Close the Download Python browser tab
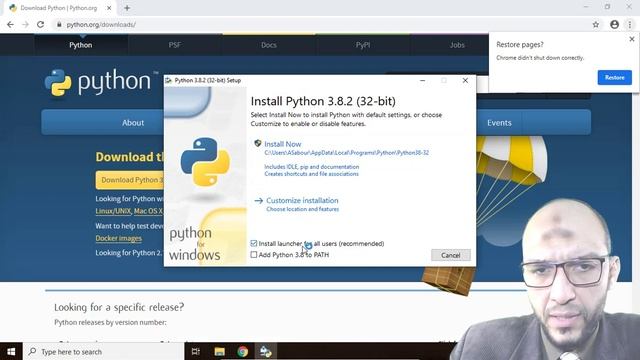Viewport: 640px width, 360px height. pos(109,8)
